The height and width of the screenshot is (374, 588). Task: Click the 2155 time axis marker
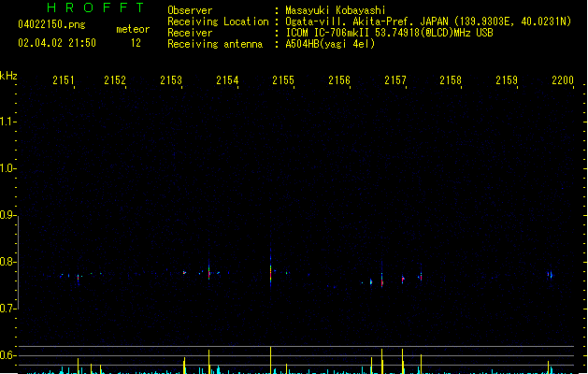click(x=283, y=79)
